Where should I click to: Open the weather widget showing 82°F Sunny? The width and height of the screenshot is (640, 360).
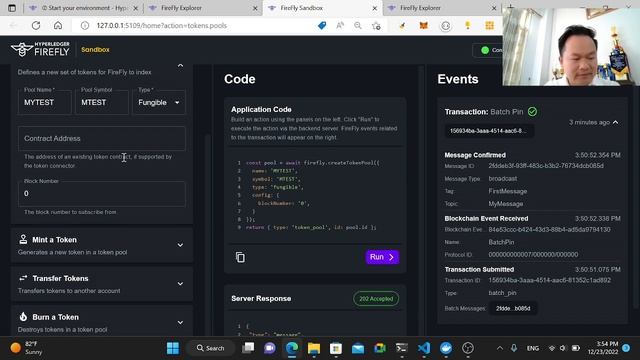pyautogui.click(x=27, y=348)
